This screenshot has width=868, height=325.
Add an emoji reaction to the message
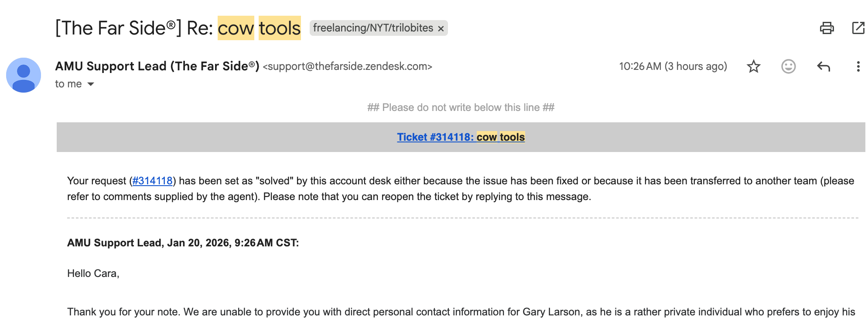click(788, 67)
